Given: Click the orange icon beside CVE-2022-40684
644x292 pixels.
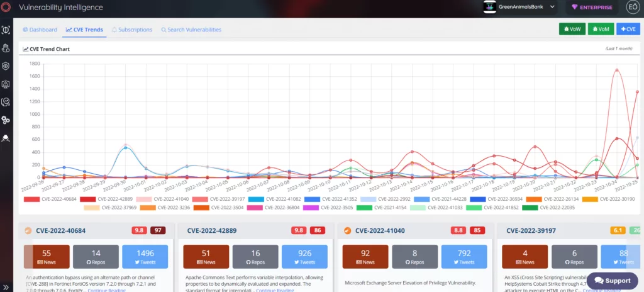Looking at the screenshot, I should (x=28, y=231).
